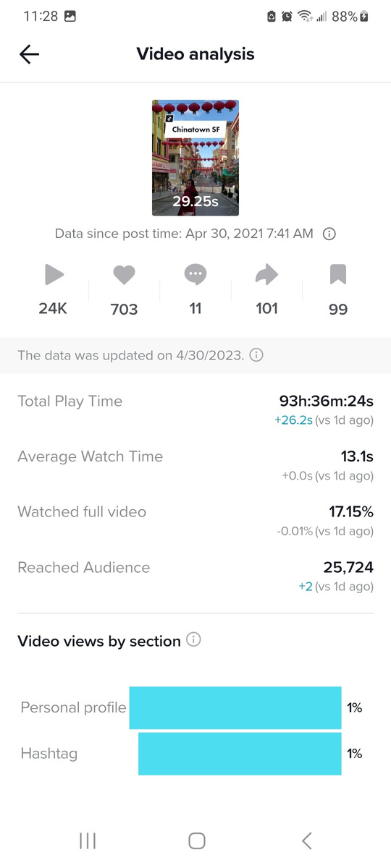Open Android recent apps button
Viewport: 391px width, 868px height.
[88, 840]
